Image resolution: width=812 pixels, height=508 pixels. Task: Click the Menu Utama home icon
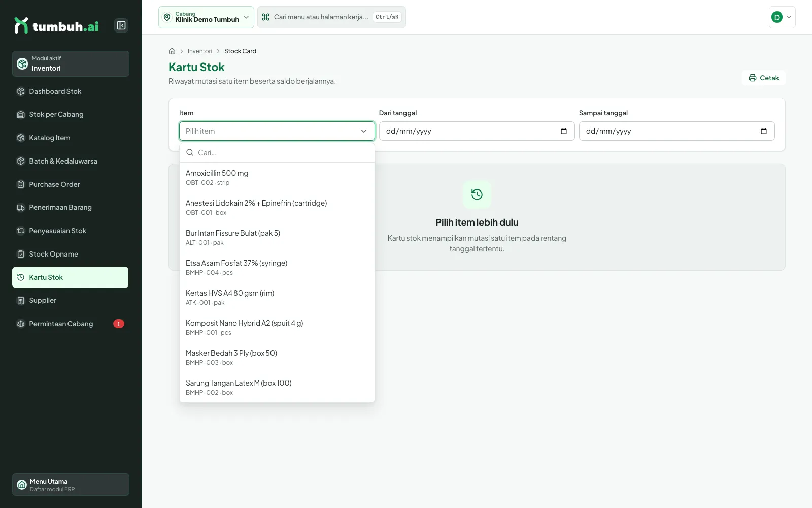coord(22,485)
